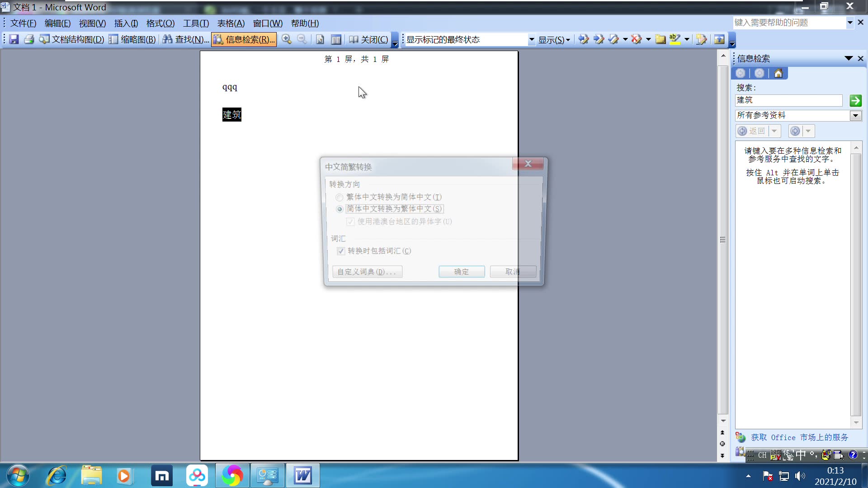The height and width of the screenshot is (488, 868).
Task: Open the 所有参考资料 dropdown
Action: [x=856, y=115]
